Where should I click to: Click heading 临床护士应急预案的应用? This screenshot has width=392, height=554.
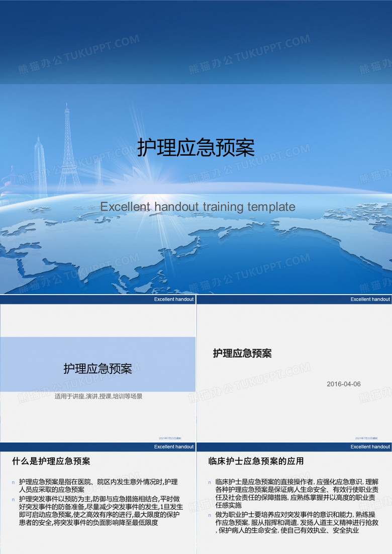point(256,461)
